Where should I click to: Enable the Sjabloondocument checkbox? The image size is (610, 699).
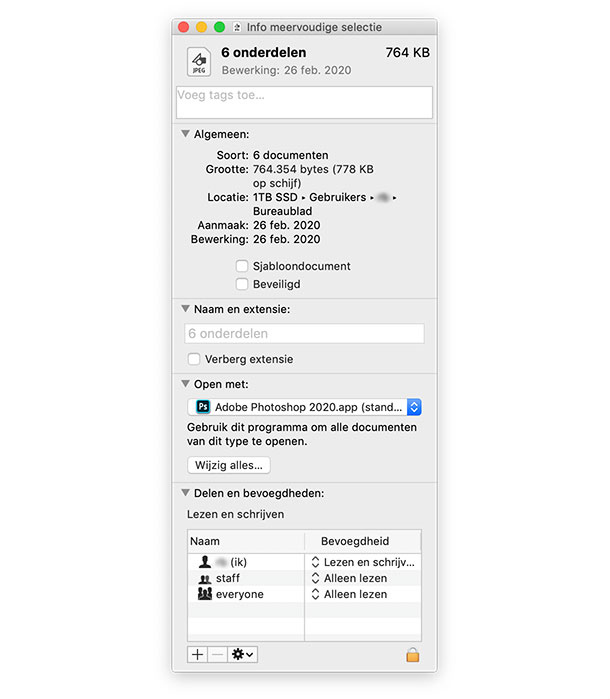click(242, 267)
